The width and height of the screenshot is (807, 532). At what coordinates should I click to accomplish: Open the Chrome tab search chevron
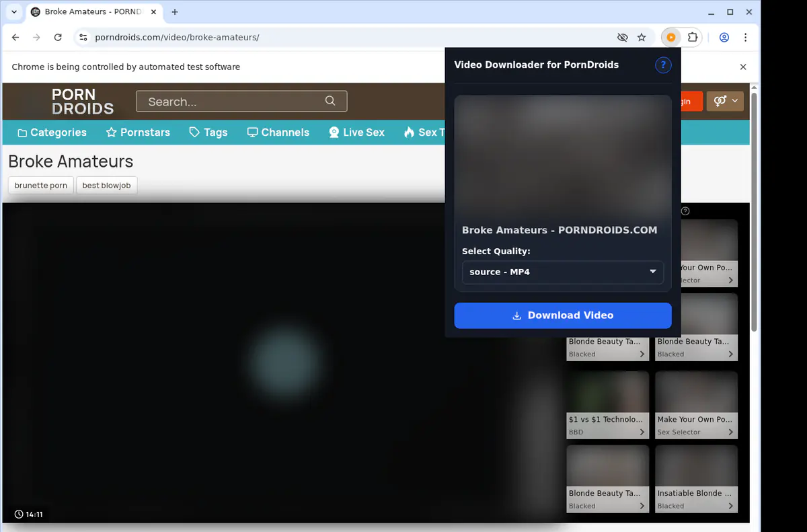click(x=14, y=12)
